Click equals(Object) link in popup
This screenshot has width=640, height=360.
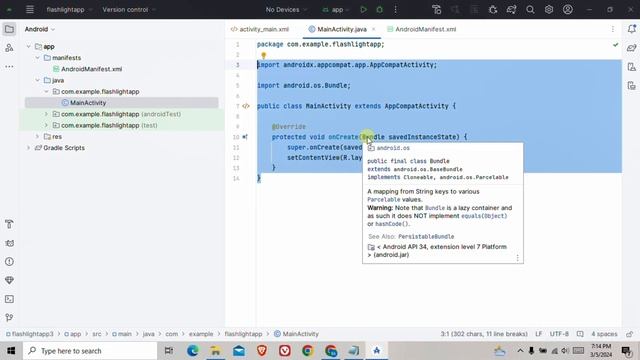pyautogui.click(x=484, y=216)
